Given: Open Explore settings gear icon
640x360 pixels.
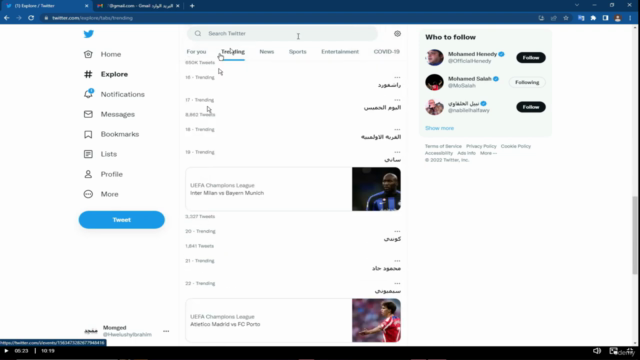Looking at the screenshot, I should click(398, 34).
